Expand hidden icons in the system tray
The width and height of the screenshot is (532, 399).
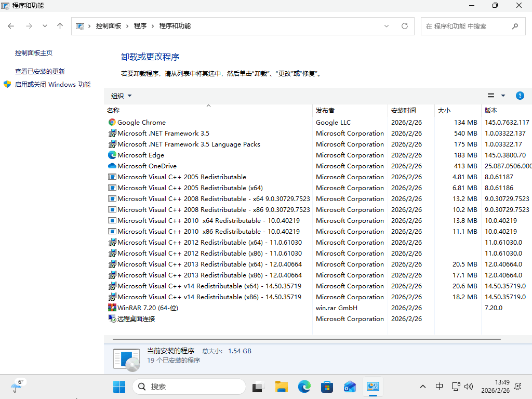422,387
